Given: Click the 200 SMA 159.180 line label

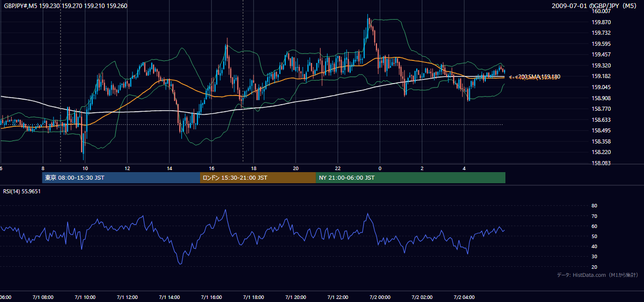Looking at the screenshot, I should coord(539,77).
